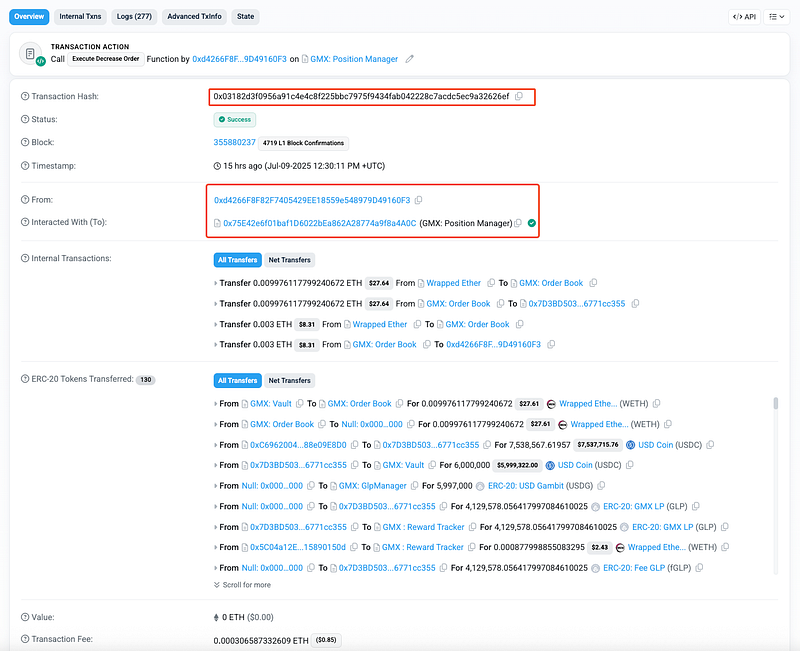Copy the GMX Position Manager address
This screenshot has width=800, height=651.
tap(518, 223)
